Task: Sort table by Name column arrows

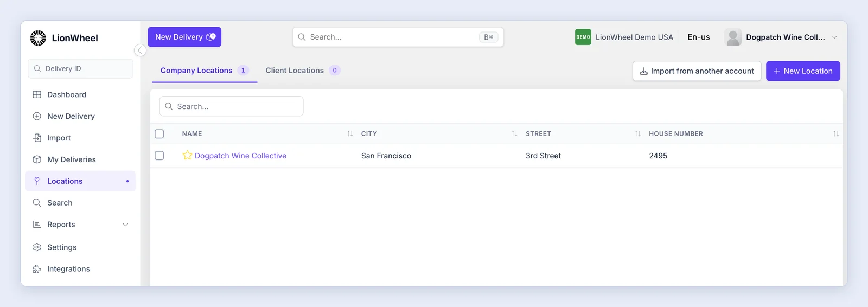Action: (350, 133)
